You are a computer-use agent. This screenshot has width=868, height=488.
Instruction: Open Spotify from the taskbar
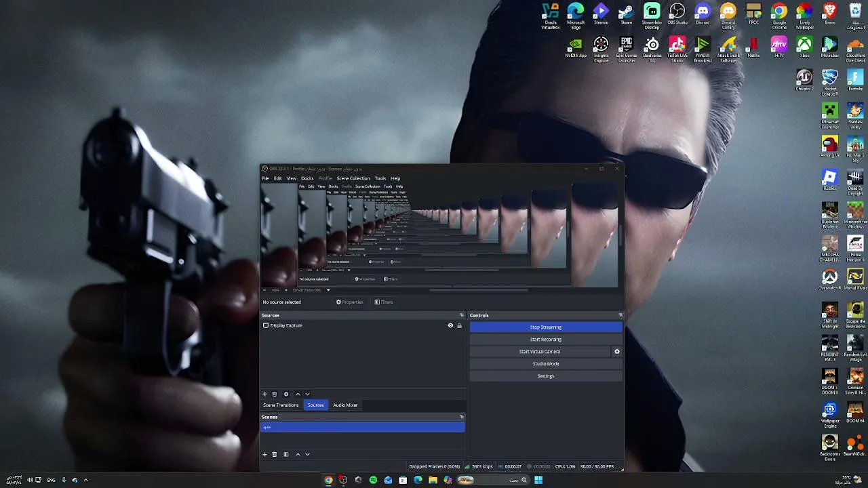pos(373,480)
